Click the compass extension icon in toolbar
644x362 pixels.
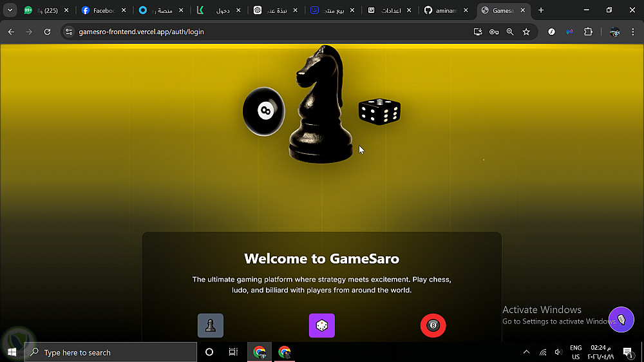coord(551,32)
